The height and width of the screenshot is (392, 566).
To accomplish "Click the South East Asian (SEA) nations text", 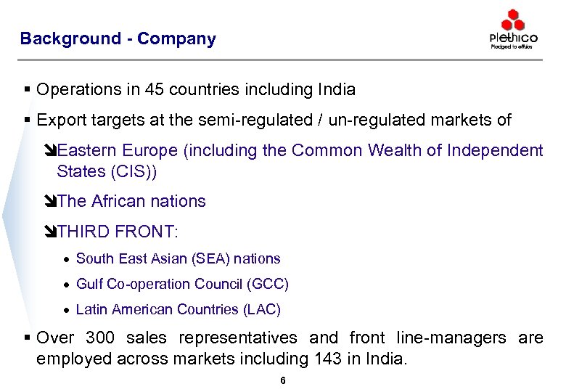I will click(178, 258).
